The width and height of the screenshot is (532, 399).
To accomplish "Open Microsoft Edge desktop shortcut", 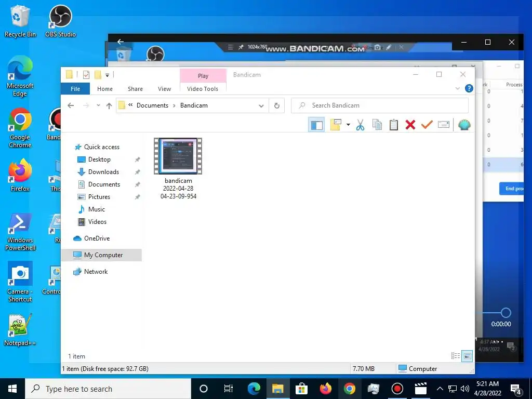I will tap(20, 76).
